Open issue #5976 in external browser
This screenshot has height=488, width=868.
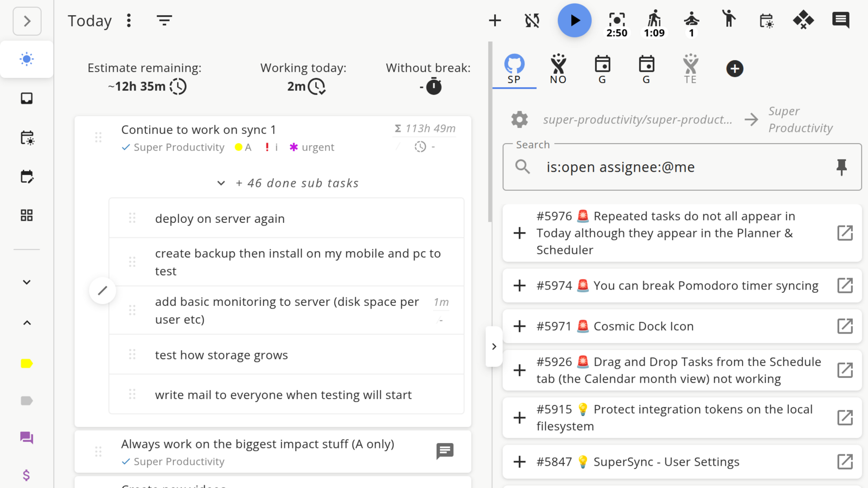[845, 233]
